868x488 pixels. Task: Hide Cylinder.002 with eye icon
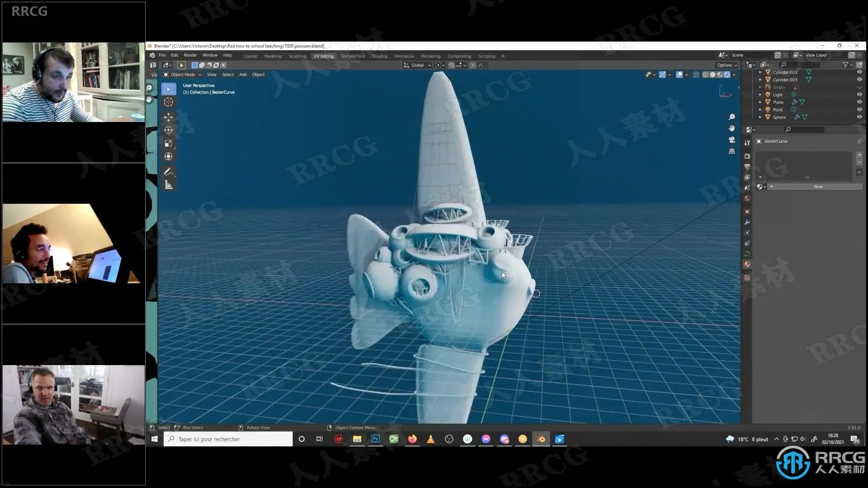(859, 72)
